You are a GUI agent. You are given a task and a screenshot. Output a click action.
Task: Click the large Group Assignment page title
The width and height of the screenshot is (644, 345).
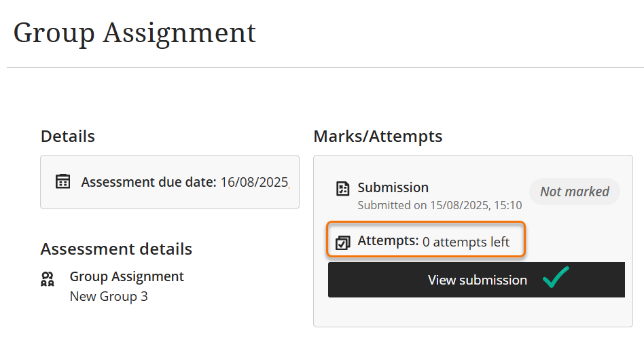(x=135, y=33)
